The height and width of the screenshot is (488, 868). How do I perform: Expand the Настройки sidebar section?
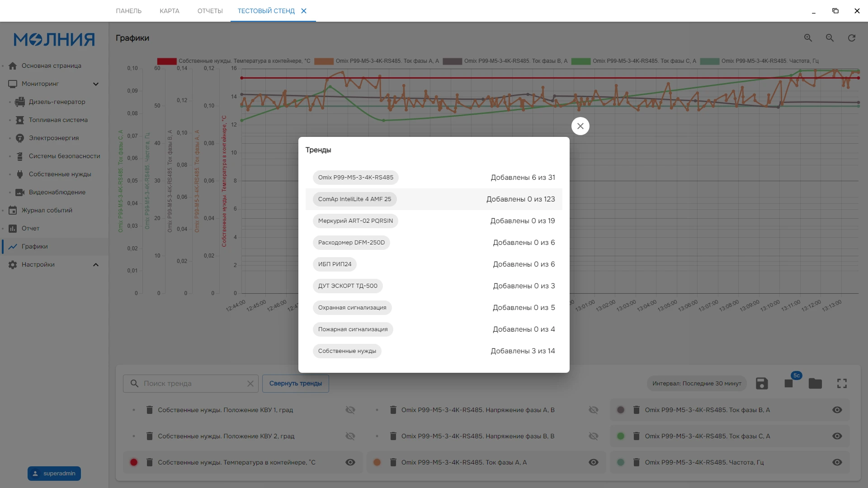[96, 264]
